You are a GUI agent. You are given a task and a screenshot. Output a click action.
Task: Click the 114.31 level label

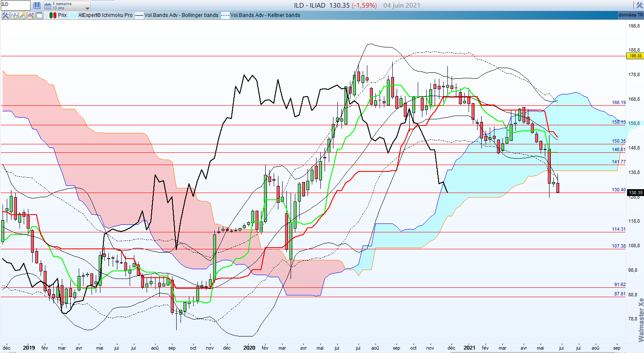[x=619, y=229]
